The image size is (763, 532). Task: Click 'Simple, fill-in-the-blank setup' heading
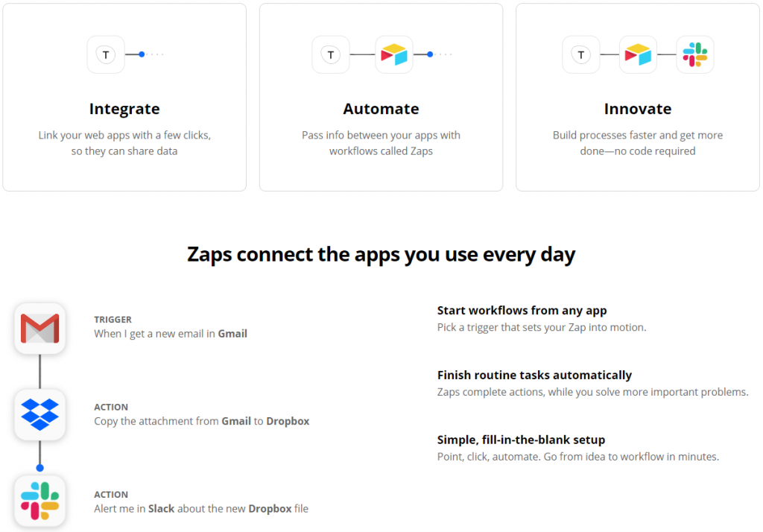click(521, 440)
